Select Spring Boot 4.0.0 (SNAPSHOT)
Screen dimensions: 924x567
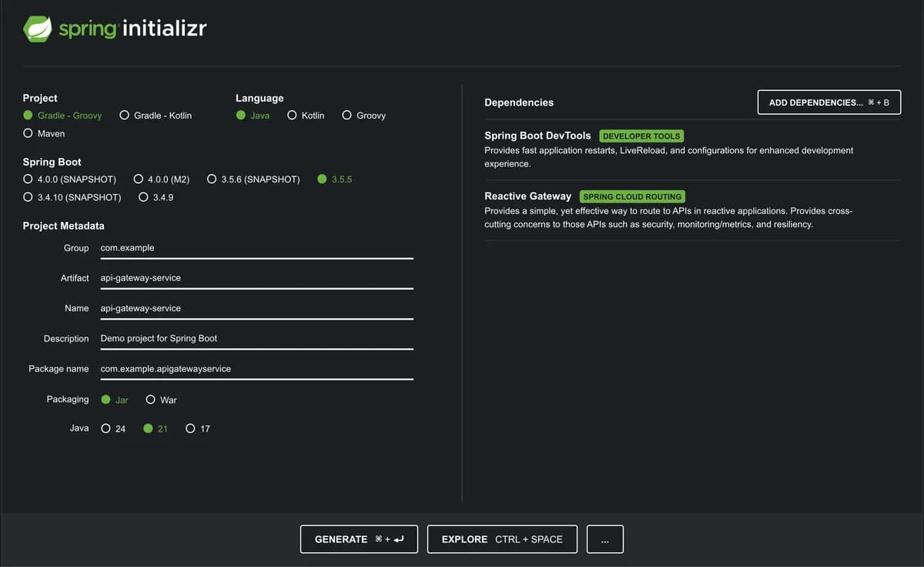tap(69, 179)
